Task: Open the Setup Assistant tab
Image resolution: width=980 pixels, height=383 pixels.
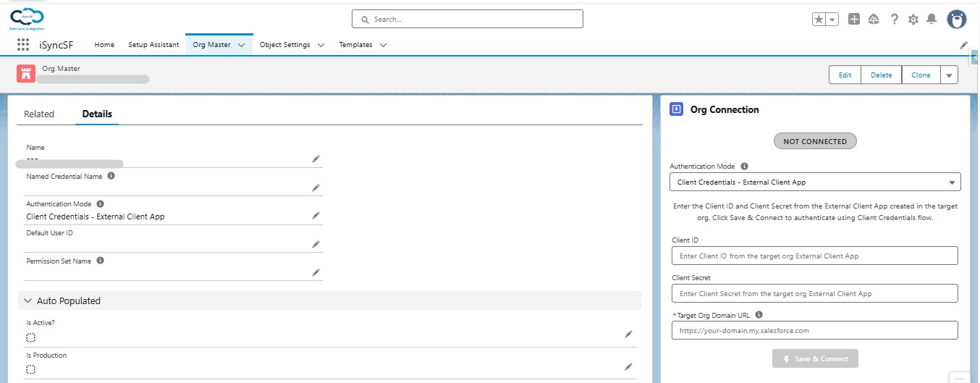Action: pyautogui.click(x=153, y=45)
